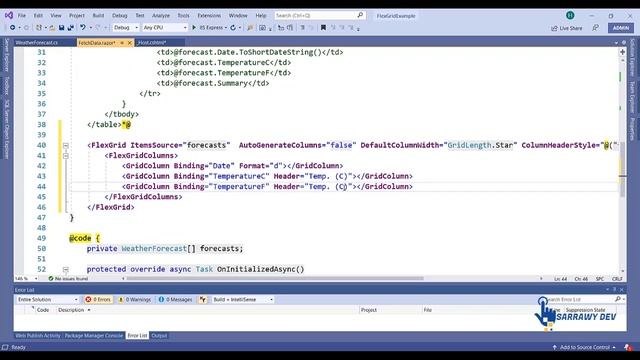This screenshot has width=640, height=360.
Task: Click the split editor plus icon
Action: (622, 52)
